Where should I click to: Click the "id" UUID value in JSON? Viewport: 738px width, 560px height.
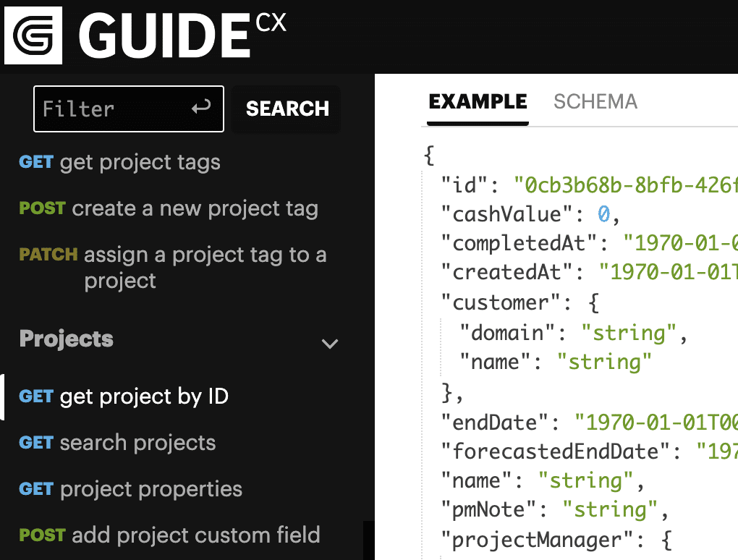(626, 184)
